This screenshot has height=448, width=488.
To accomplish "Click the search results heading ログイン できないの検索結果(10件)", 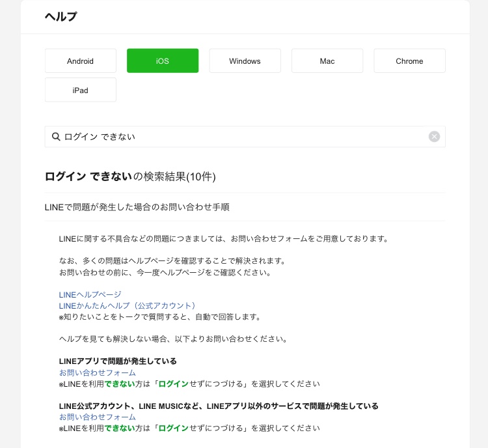I will tap(130, 176).
